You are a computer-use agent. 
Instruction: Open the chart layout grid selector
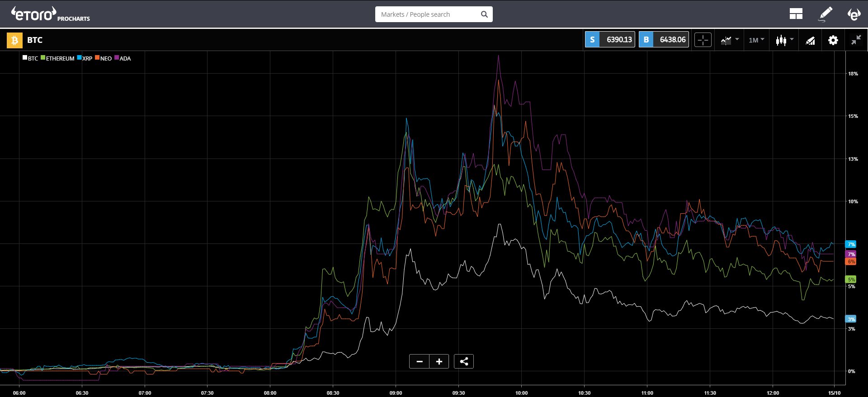[796, 14]
